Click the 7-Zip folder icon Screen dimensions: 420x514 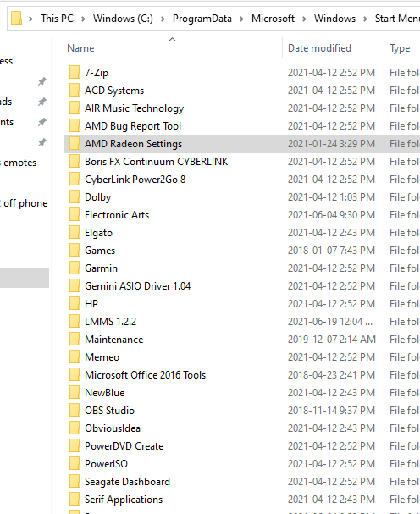[x=75, y=73]
